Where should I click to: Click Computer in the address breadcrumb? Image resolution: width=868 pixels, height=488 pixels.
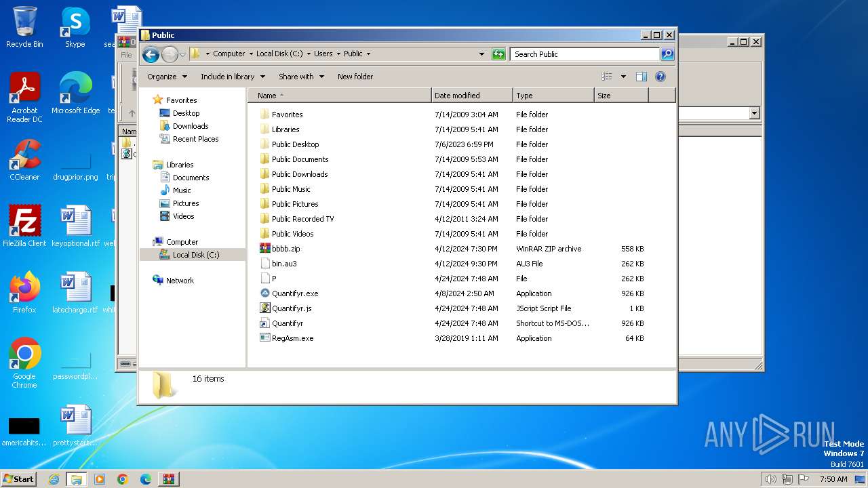229,54
